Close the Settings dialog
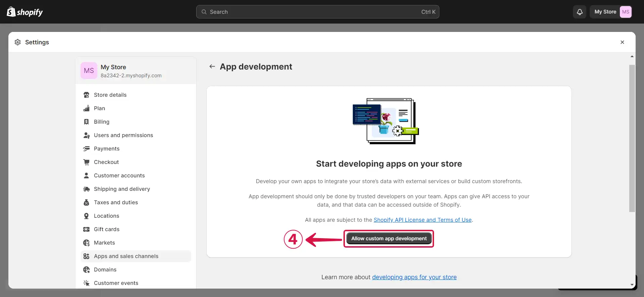The height and width of the screenshot is (297, 644). tap(622, 42)
